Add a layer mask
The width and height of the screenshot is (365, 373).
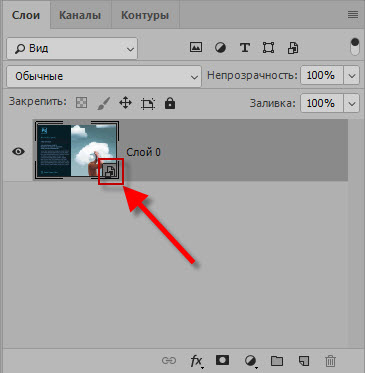pyautogui.click(x=222, y=360)
